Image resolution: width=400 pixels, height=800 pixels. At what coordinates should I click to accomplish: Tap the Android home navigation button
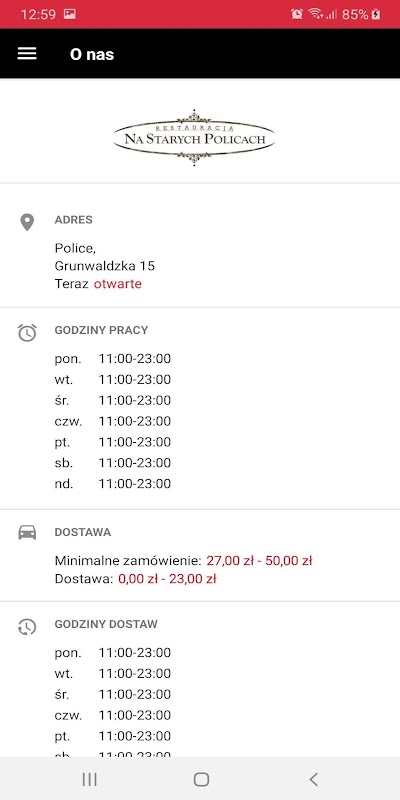(201, 779)
